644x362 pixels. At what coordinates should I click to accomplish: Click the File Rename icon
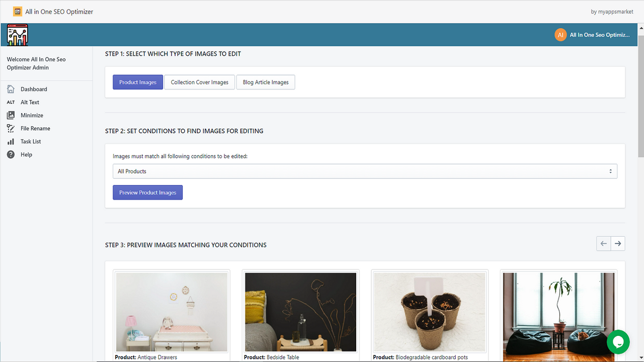pyautogui.click(x=11, y=128)
